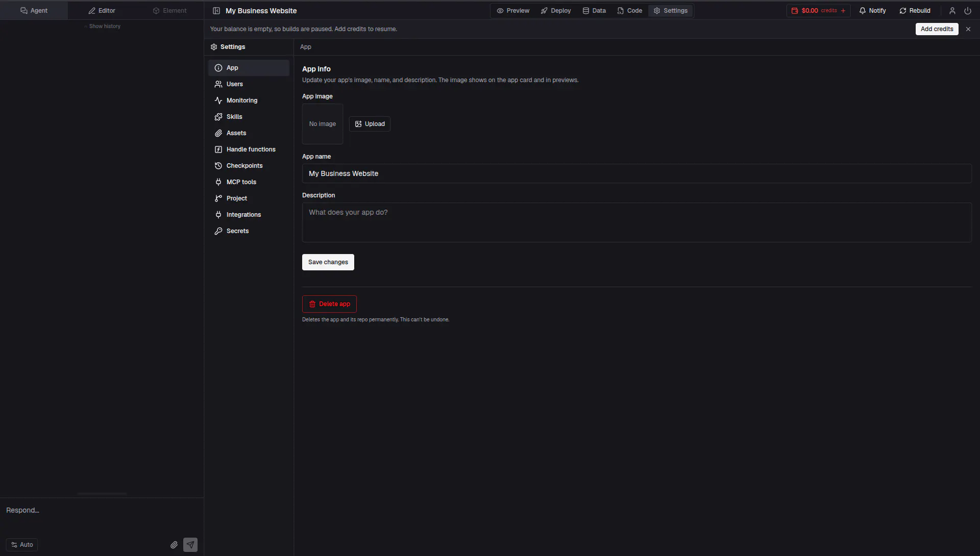Click the plus icon beside credits
This screenshot has height=556, width=980.
(x=843, y=11)
